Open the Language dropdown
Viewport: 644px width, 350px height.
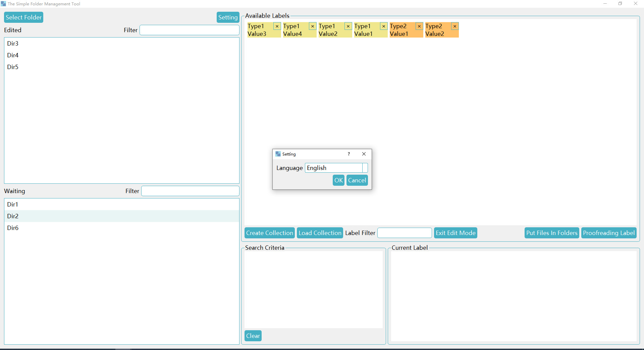coord(365,168)
